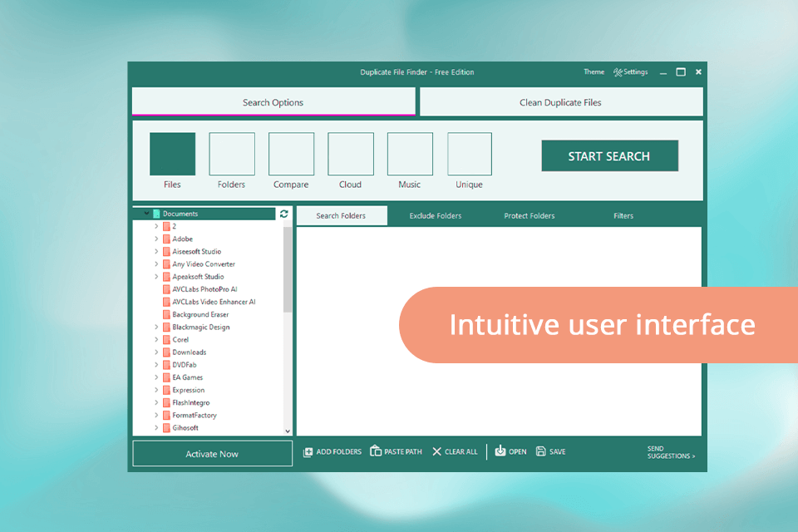798x532 pixels.
Task: Click the Background Eraser folder icon
Action: point(166,314)
